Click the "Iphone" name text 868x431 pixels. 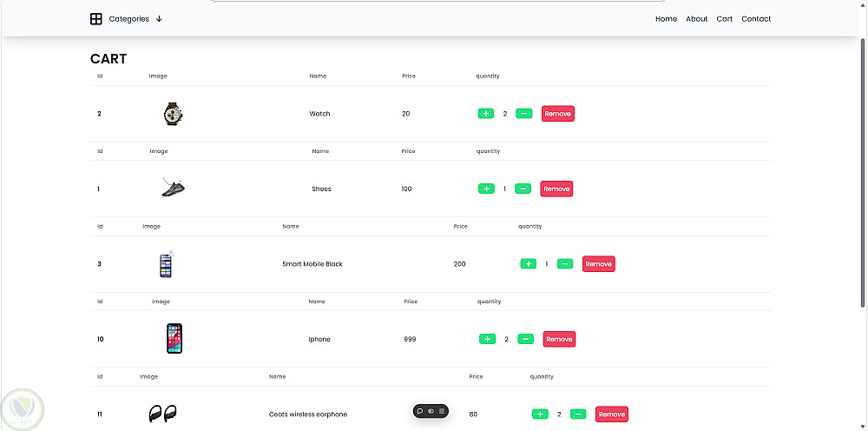coord(319,339)
